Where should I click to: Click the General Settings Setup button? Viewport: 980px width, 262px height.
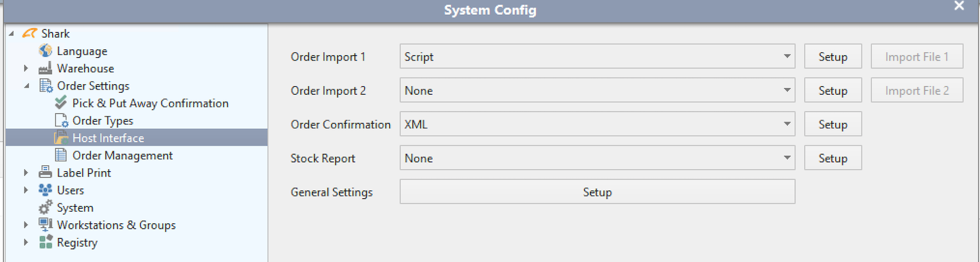click(597, 192)
